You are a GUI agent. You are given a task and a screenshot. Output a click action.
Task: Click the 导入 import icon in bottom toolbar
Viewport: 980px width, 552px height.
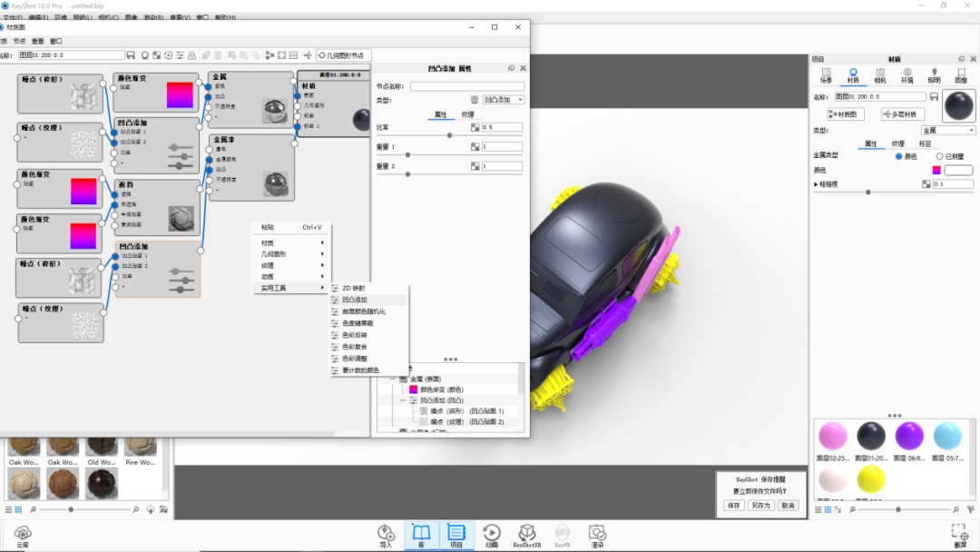coord(386,536)
